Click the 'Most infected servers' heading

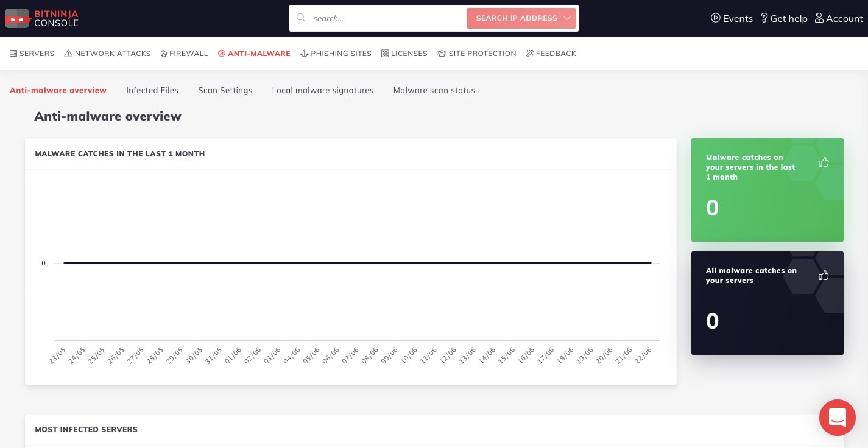coord(86,430)
